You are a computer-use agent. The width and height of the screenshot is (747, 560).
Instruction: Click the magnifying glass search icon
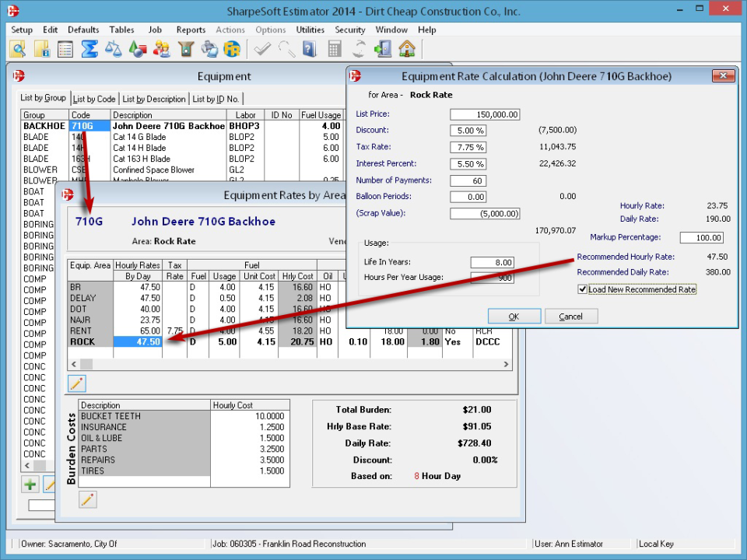[x=19, y=48]
